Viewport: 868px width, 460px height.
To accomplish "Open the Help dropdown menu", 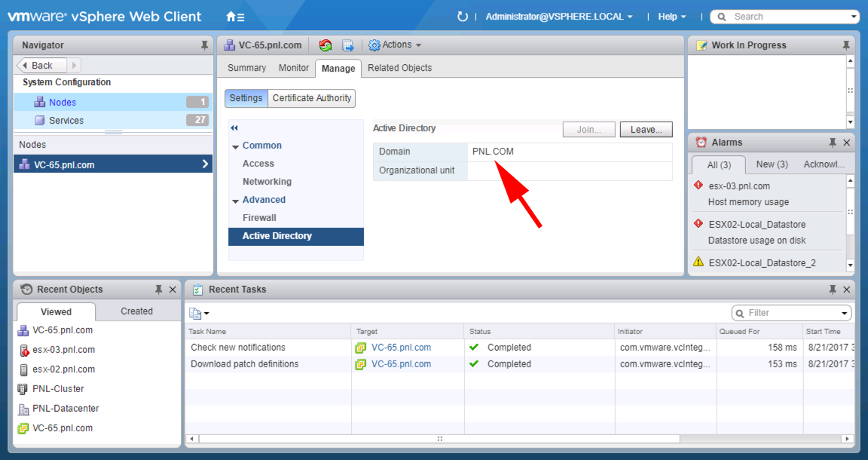I will (671, 17).
